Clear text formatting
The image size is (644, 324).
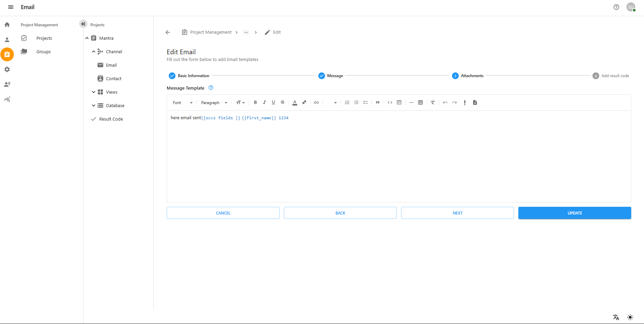point(433,102)
